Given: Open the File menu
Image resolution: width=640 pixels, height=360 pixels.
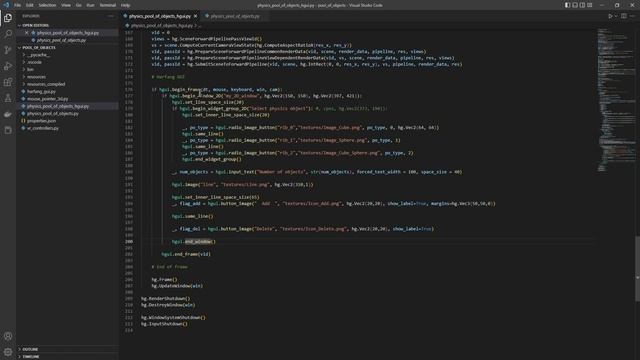Looking at the screenshot, I should pyautogui.click(x=18, y=5).
